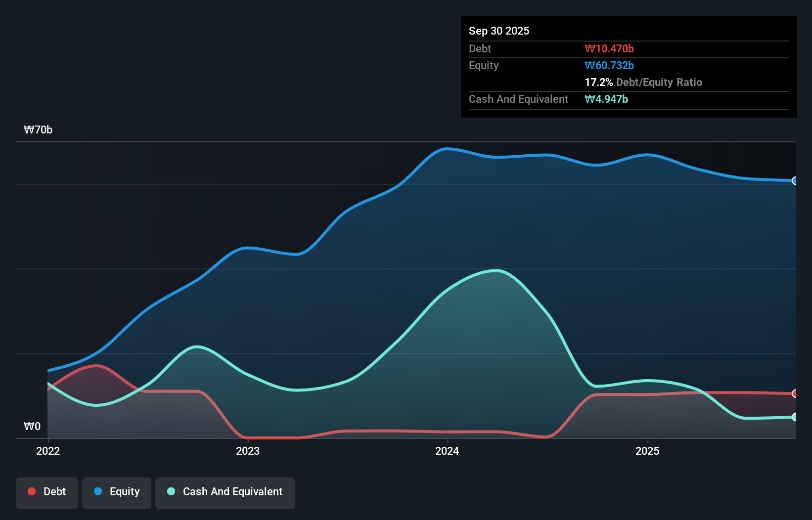This screenshot has height=520, width=812.
Task: Click the blue Equity legend dot
Action: [97, 491]
